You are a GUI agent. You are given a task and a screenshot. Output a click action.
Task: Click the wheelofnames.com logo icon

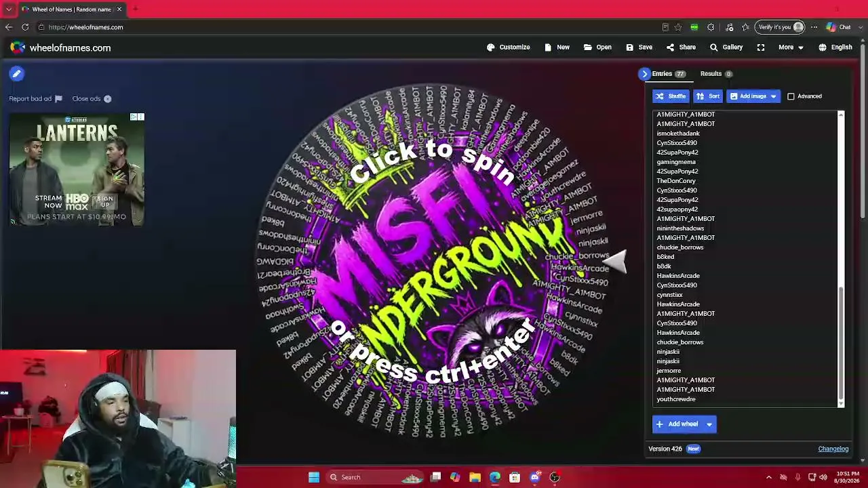[x=18, y=47]
